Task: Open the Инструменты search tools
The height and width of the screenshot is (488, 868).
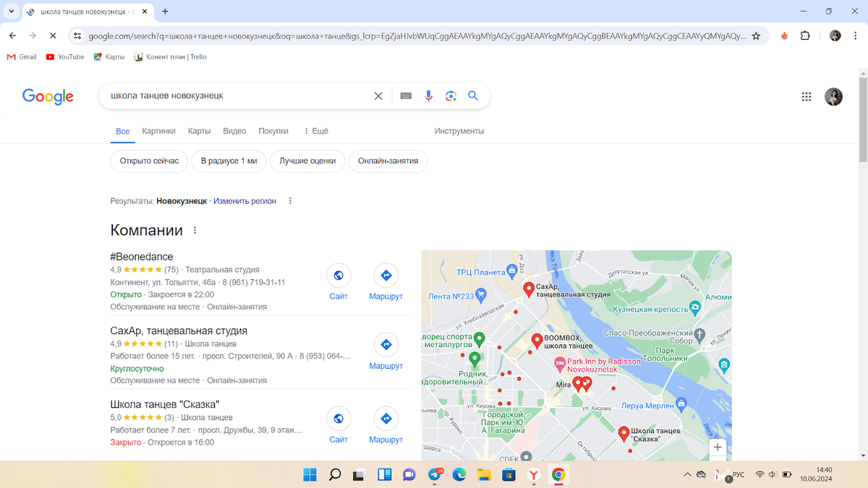Action: [x=458, y=131]
